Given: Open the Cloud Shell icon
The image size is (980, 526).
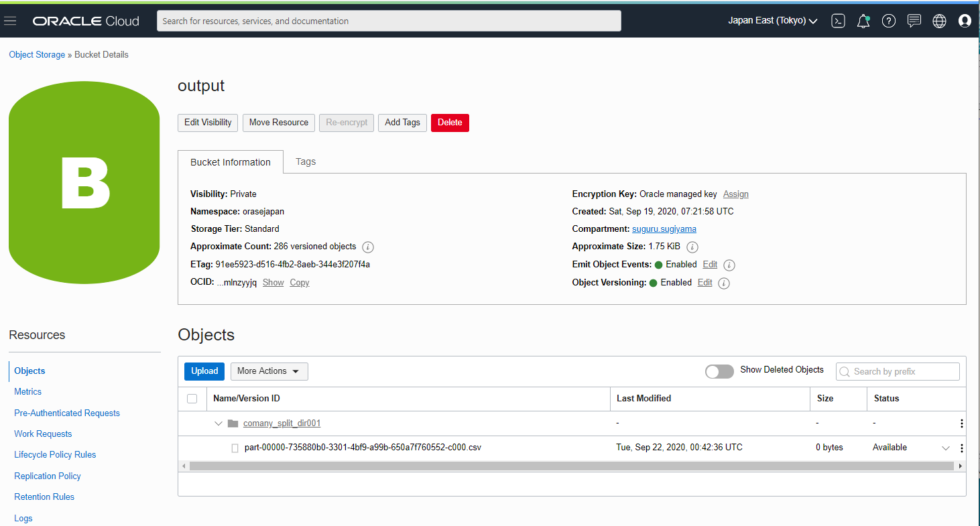Looking at the screenshot, I should [838, 21].
